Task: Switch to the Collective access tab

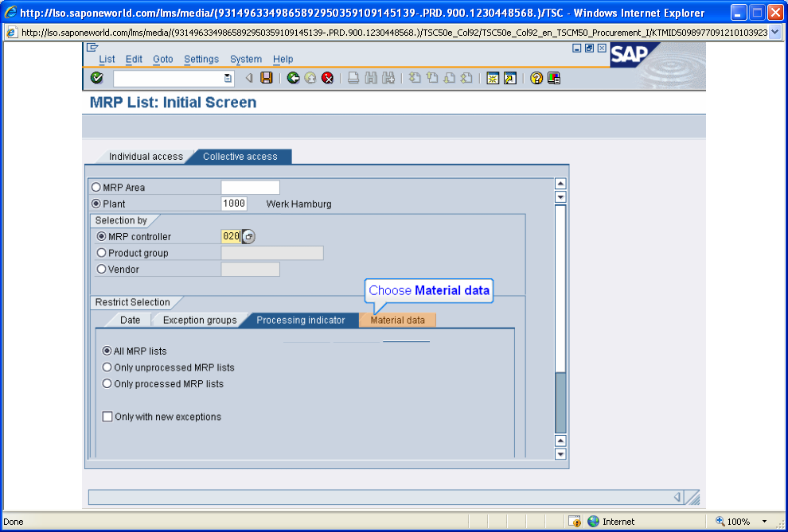Action: pyautogui.click(x=240, y=157)
